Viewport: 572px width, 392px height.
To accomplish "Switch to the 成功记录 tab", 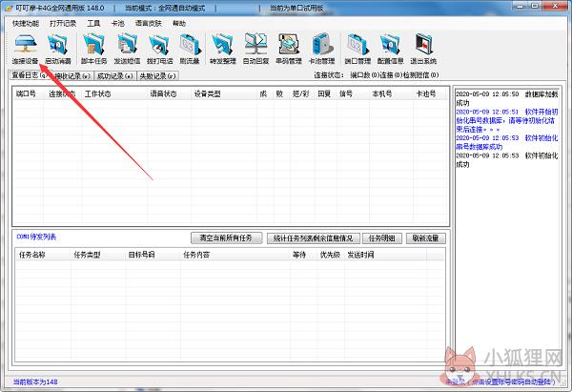I will click(115, 76).
